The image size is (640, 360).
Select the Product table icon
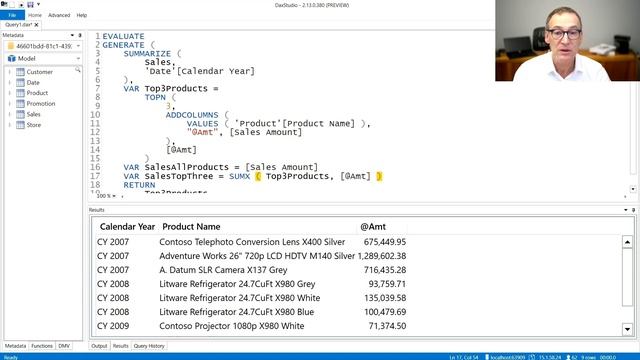tap(20, 93)
